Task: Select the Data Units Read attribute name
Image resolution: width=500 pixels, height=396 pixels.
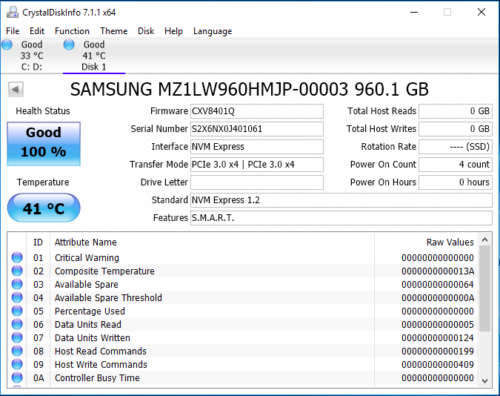Action: (x=88, y=324)
